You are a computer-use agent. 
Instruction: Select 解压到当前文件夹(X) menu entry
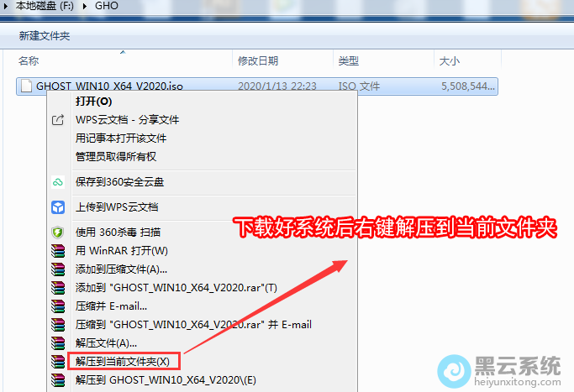point(123,362)
